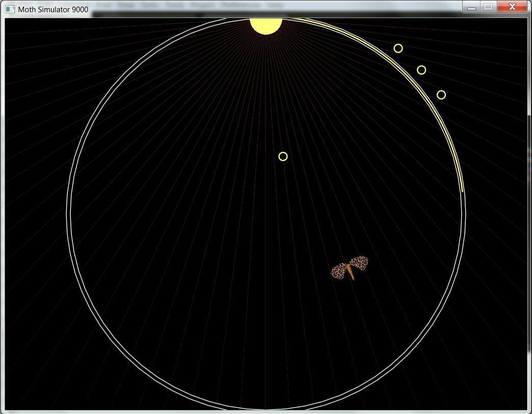Click the lowest of the three outer rings

(x=441, y=95)
